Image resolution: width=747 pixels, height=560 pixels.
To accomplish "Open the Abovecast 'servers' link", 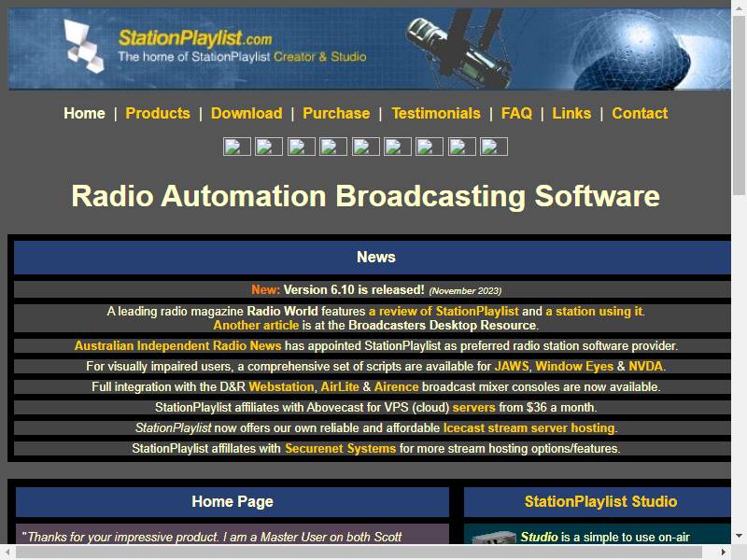I will (474, 408).
